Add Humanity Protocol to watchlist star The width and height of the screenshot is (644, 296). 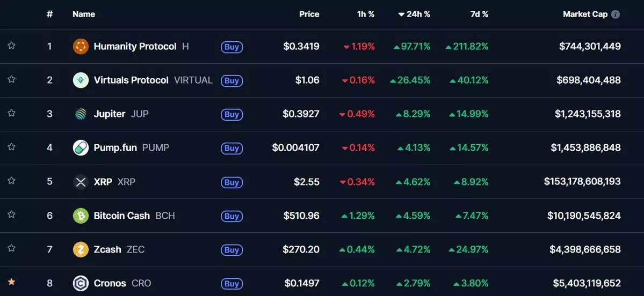11,46
